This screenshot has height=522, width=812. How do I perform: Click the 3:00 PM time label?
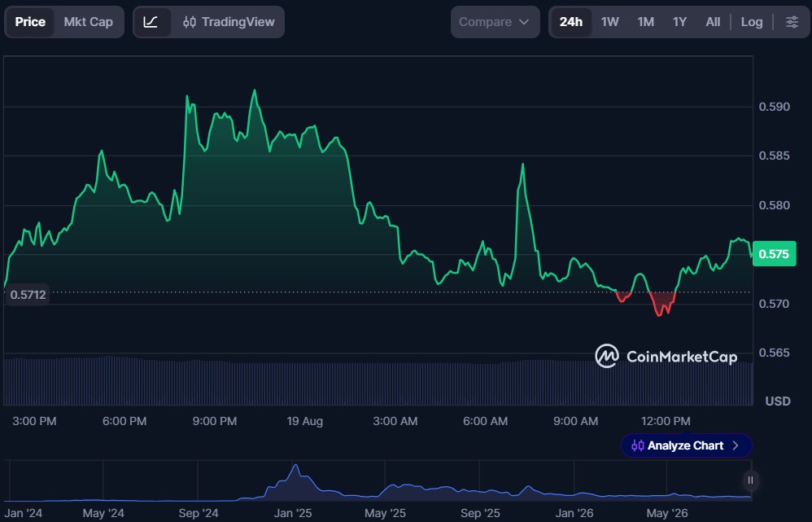pyautogui.click(x=34, y=421)
